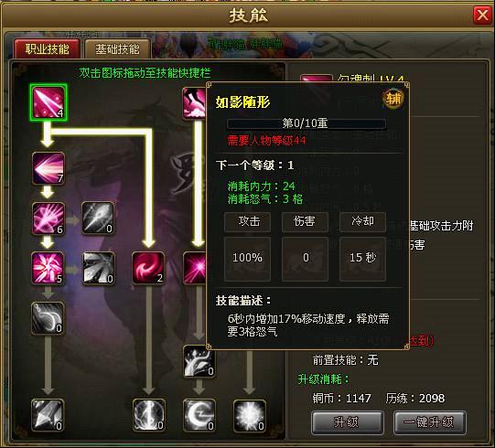This screenshot has width=495, height=448.
Task: Select the green-highlighted level 4 blade skill
Action: pos(48,101)
